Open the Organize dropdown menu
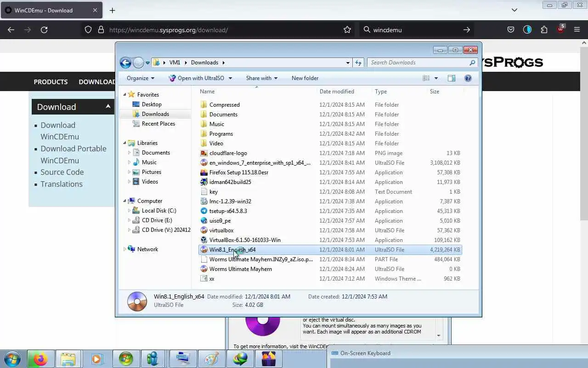The image size is (588, 368). point(141,78)
